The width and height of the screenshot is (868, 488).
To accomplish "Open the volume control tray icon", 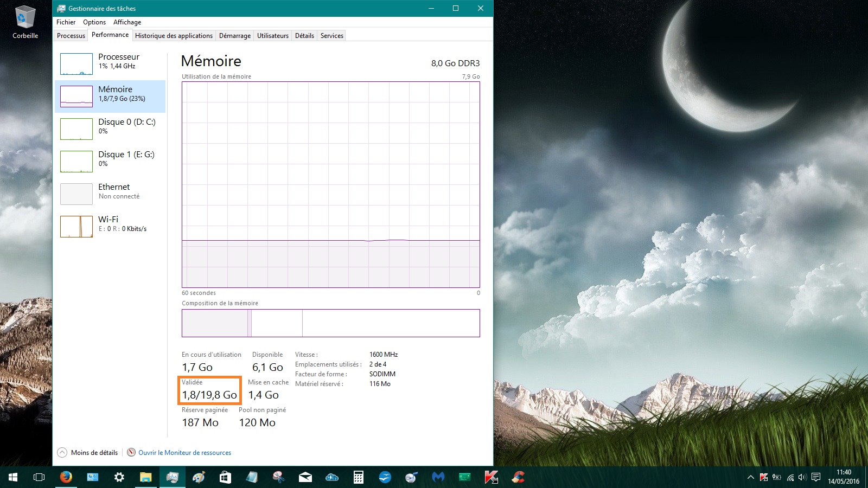I will pyautogui.click(x=802, y=477).
